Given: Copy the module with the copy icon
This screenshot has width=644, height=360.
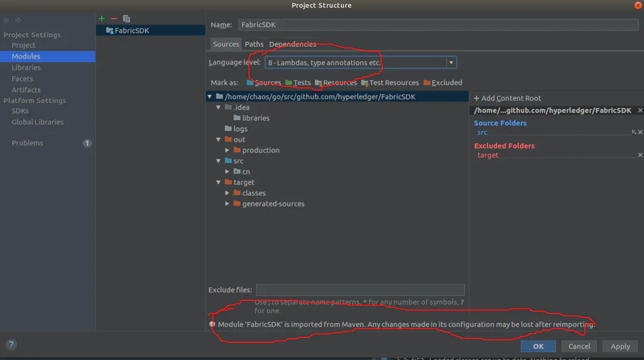Looking at the screenshot, I should click(127, 18).
